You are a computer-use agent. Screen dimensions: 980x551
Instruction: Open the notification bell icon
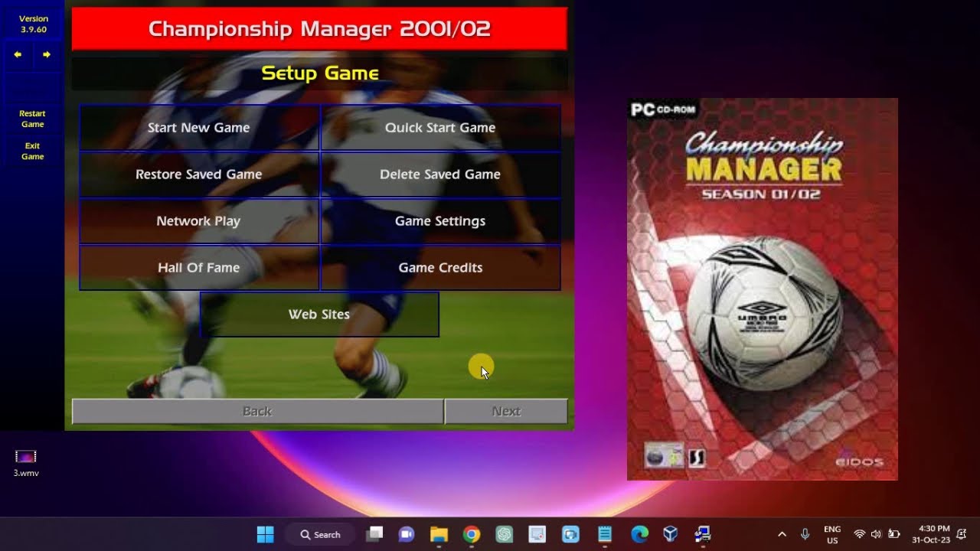point(962,534)
